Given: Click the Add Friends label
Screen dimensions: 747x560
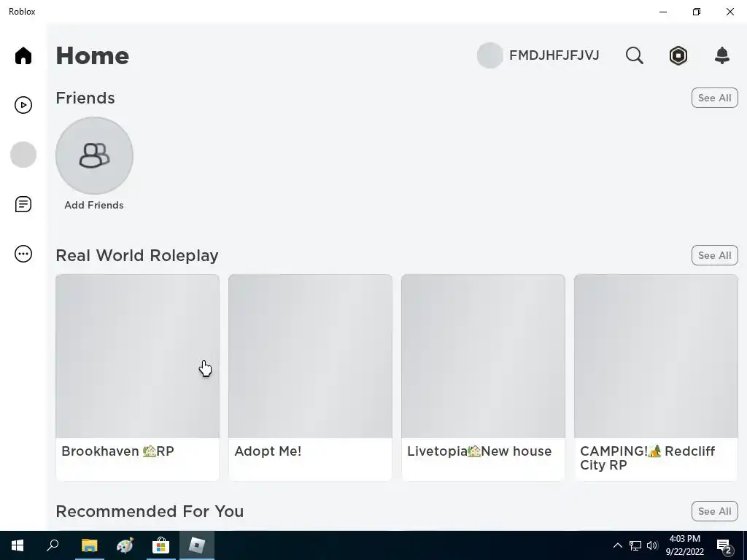Looking at the screenshot, I should 94,205.
